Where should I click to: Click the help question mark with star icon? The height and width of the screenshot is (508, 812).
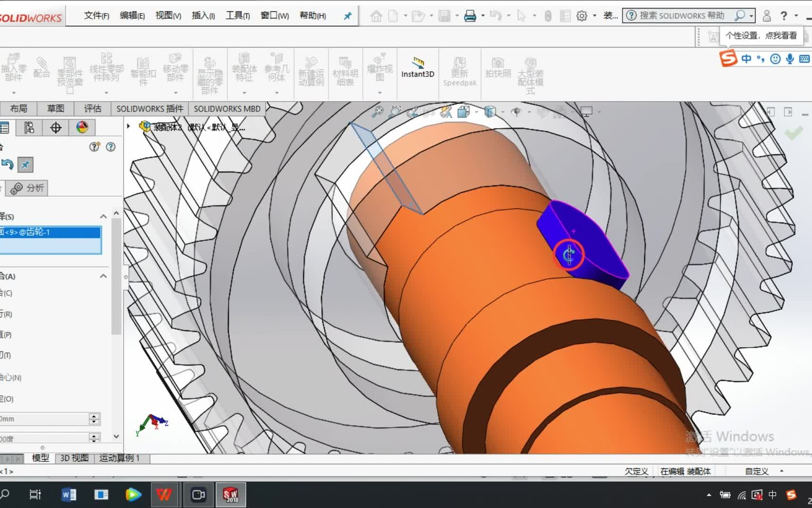coord(94,147)
